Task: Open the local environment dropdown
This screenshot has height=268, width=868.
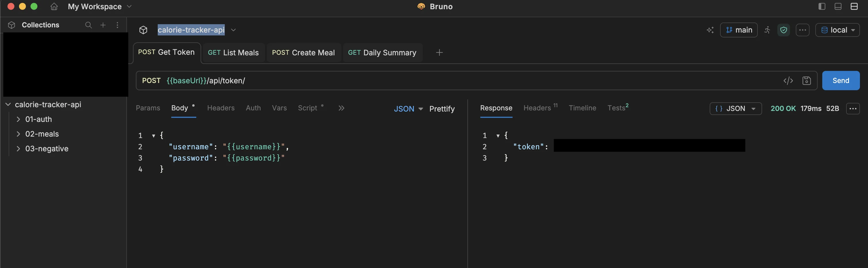Action: [x=837, y=30]
